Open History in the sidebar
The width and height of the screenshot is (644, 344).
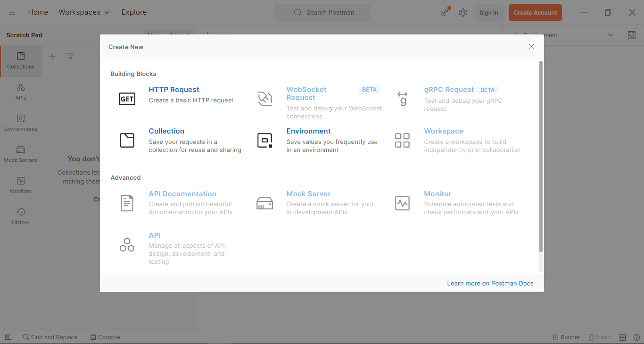click(21, 217)
